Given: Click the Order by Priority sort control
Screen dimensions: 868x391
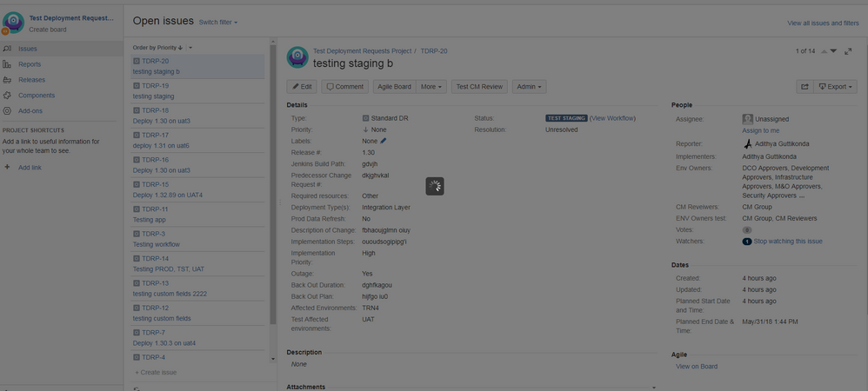Looking at the screenshot, I should click(x=157, y=48).
